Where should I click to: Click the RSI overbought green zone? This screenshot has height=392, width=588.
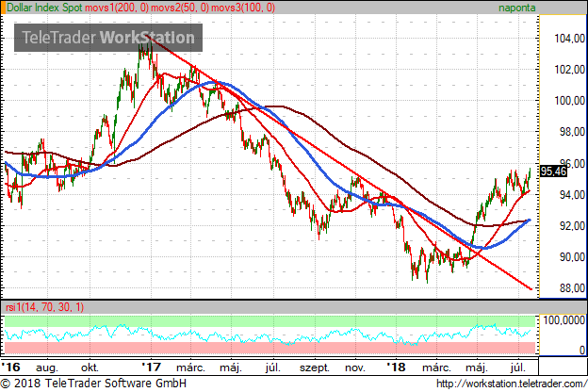click(270, 321)
